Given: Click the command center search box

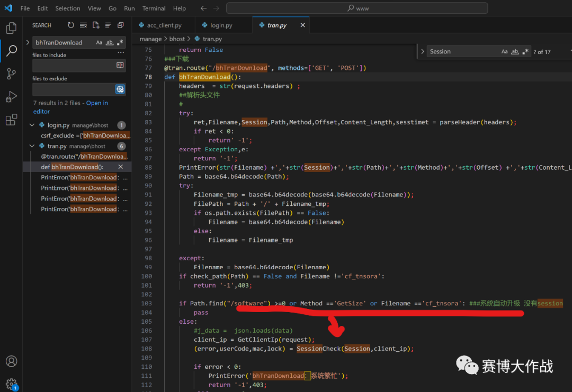Looking at the screenshot, I should coord(357,8).
